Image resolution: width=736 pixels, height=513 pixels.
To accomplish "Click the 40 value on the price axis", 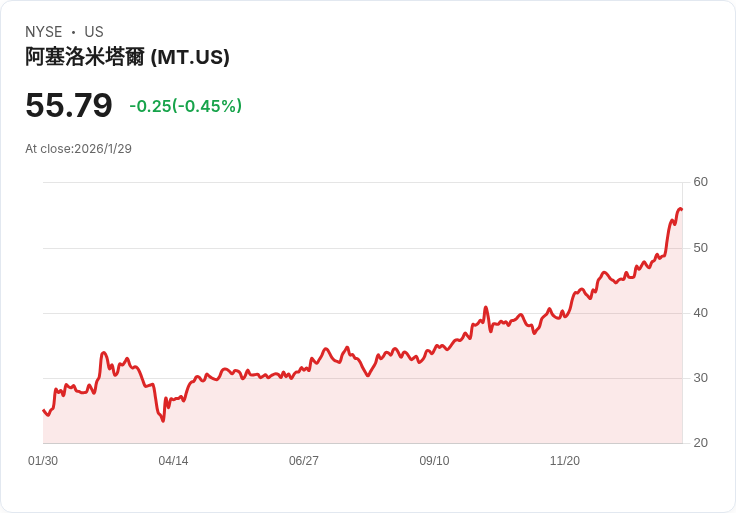I will tap(700, 313).
